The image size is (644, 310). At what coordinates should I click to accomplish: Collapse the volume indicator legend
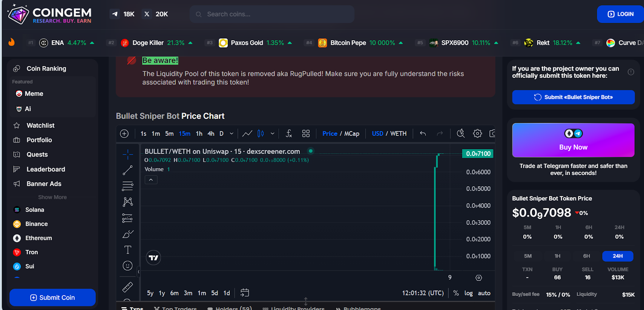click(x=151, y=180)
